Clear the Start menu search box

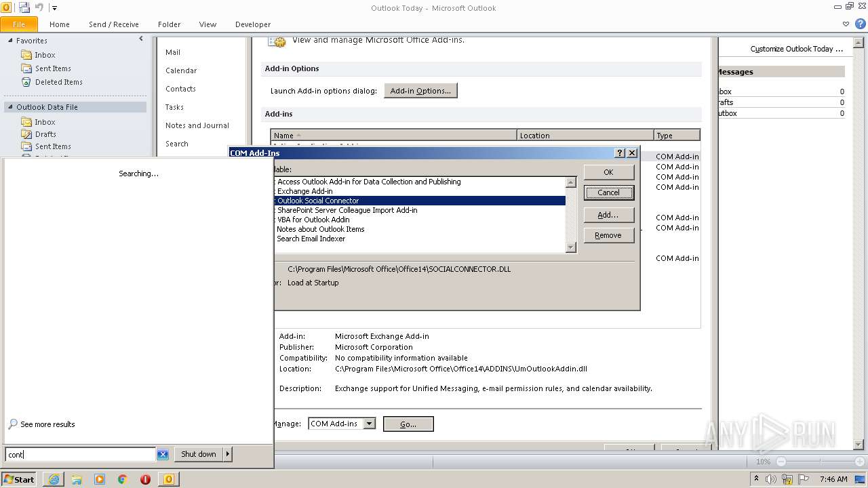(x=163, y=455)
